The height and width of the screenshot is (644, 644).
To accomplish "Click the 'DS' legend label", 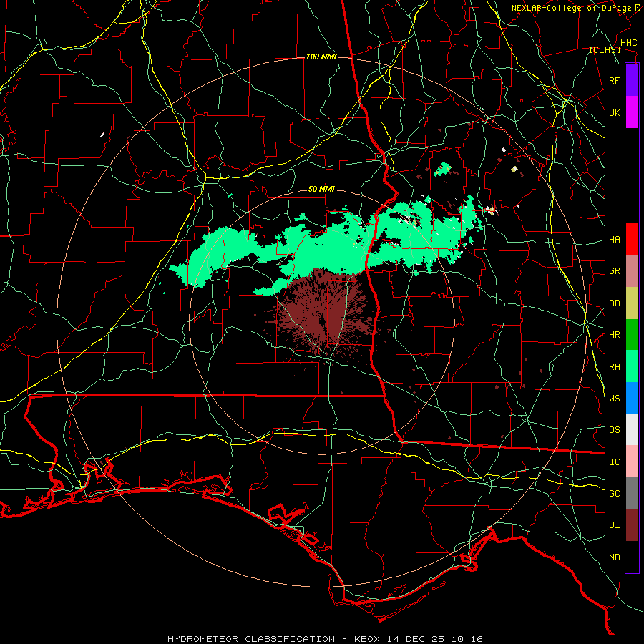I will (x=614, y=430).
